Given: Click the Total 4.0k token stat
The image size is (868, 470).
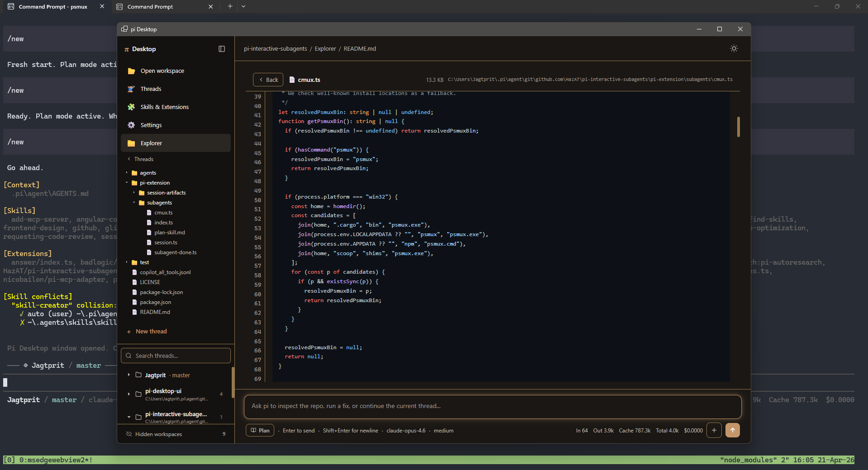Looking at the screenshot, I should point(667,431).
